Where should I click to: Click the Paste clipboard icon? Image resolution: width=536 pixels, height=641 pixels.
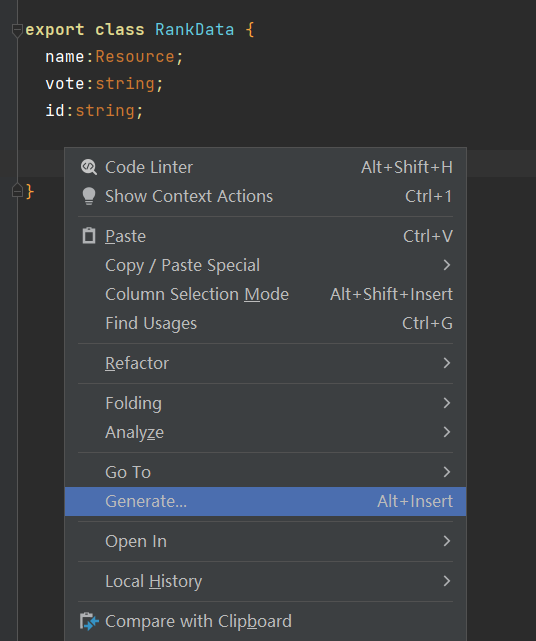tap(89, 236)
